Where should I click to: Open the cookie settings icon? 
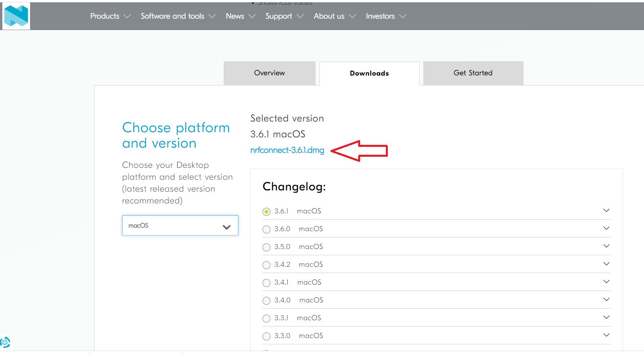tap(5, 342)
